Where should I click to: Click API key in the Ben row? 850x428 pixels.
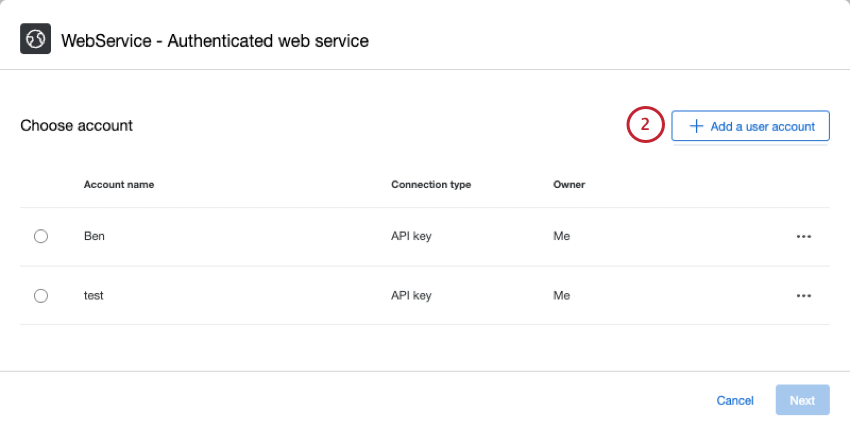coord(411,237)
